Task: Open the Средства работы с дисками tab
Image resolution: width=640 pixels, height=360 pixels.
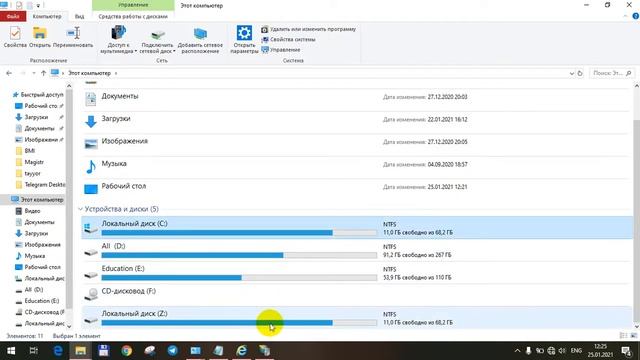Action: (x=133, y=16)
